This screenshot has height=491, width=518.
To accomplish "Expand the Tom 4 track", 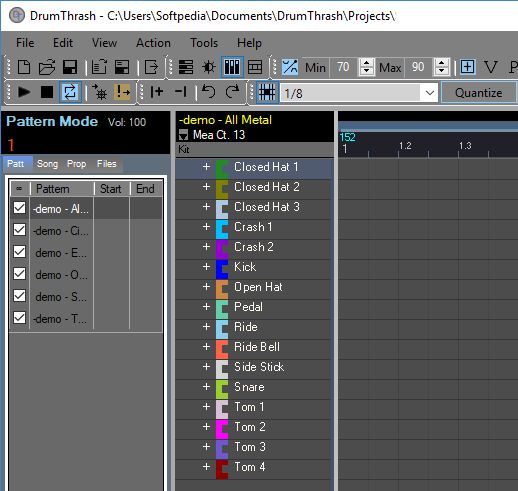I will tap(206, 467).
